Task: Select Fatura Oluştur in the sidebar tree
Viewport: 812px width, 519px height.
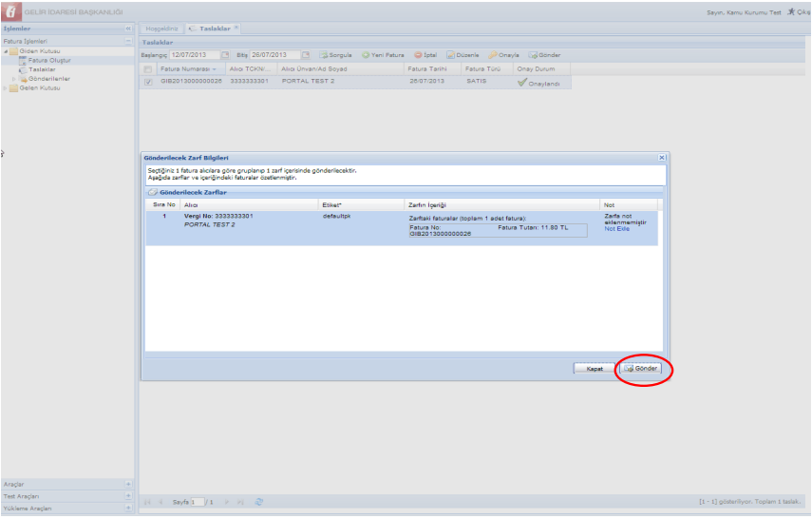Action: point(49,60)
